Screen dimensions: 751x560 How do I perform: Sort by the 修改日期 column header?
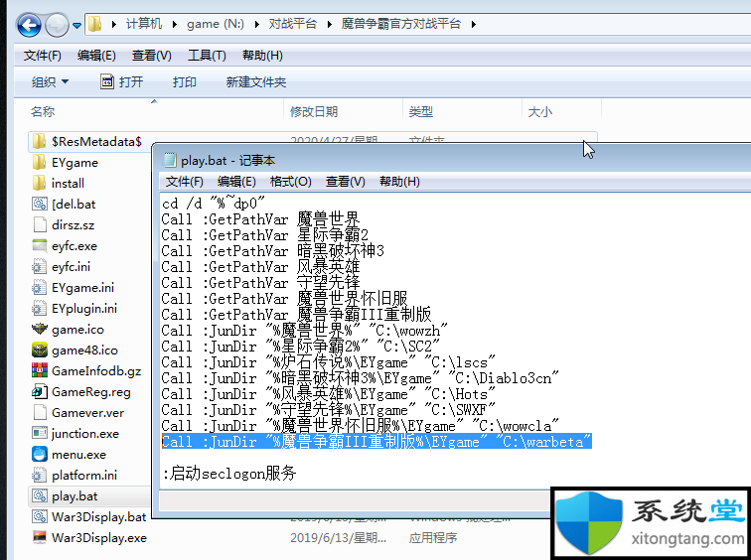pyautogui.click(x=314, y=112)
